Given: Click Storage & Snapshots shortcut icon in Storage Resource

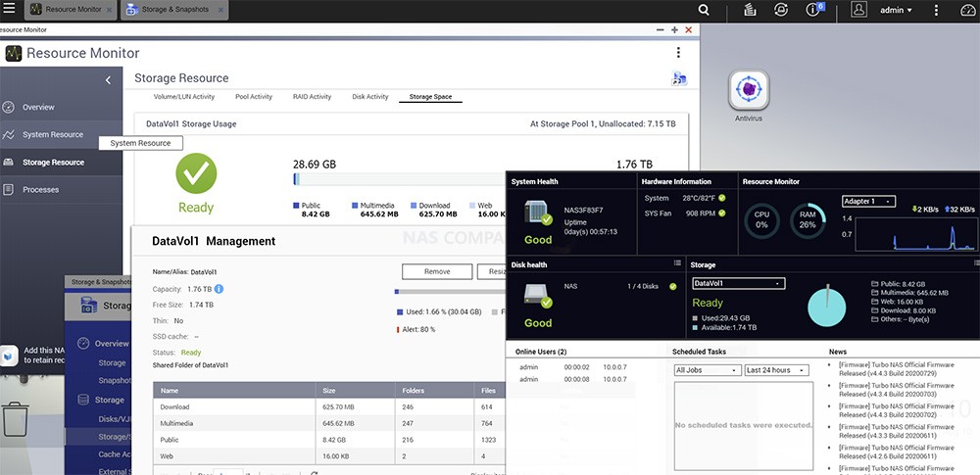Looking at the screenshot, I should coord(679,78).
